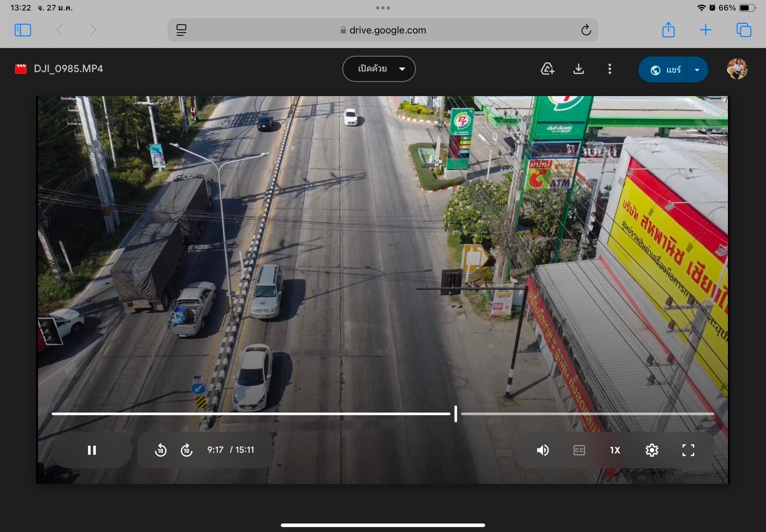Add shortcut to Google Drive
The width and height of the screenshot is (766, 532).
pyautogui.click(x=547, y=69)
